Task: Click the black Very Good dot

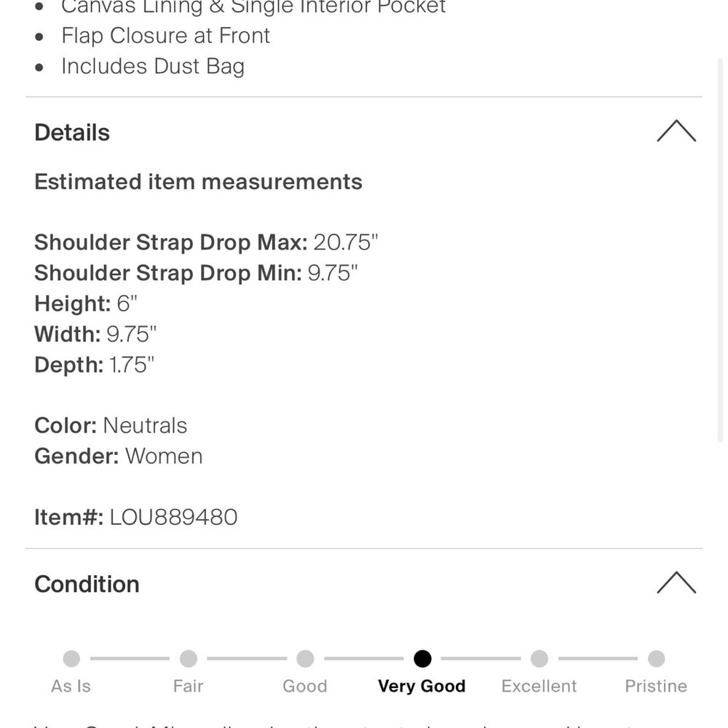Action: [422, 659]
